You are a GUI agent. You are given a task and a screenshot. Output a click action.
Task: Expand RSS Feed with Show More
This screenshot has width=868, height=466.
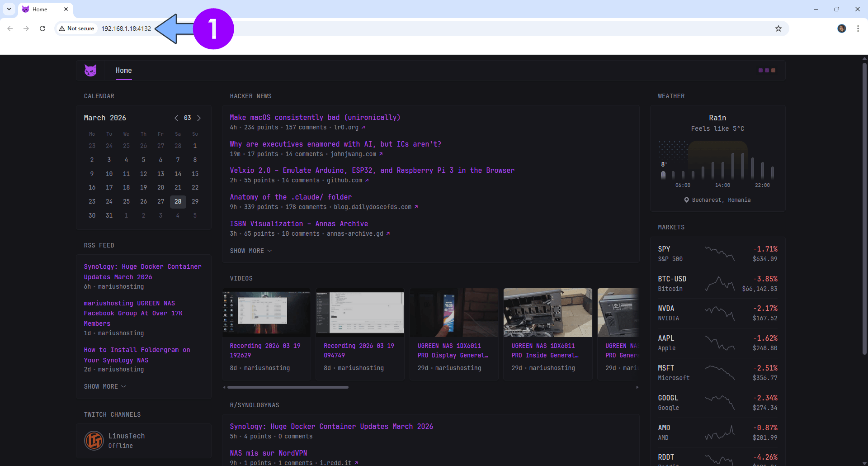pyautogui.click(x=104, y=386)
